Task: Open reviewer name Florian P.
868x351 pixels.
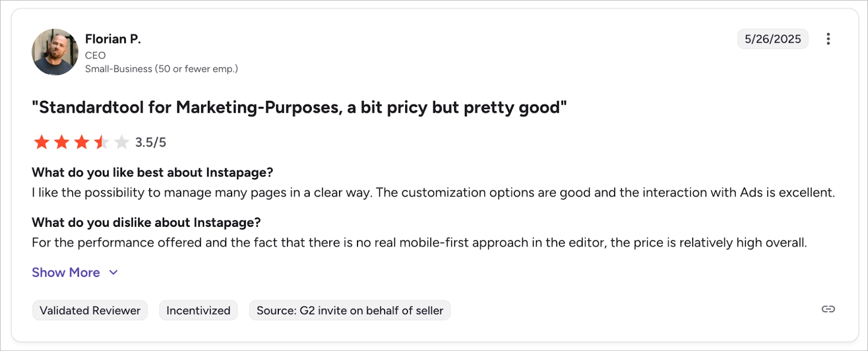Action: click(113, 39)
